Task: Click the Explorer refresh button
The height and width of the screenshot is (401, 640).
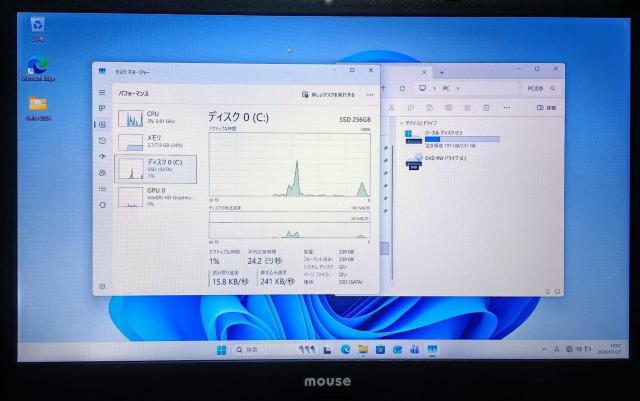Action: (x=402, y=88)
